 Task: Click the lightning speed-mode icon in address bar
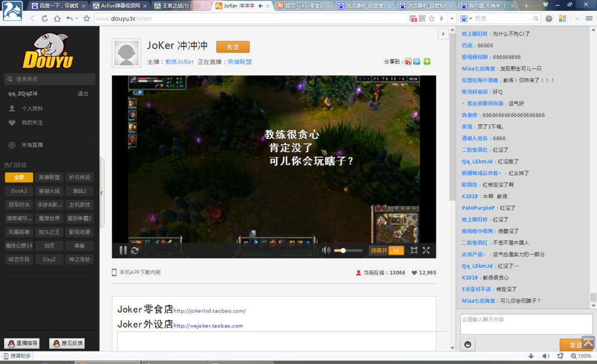tap(442, 18)
